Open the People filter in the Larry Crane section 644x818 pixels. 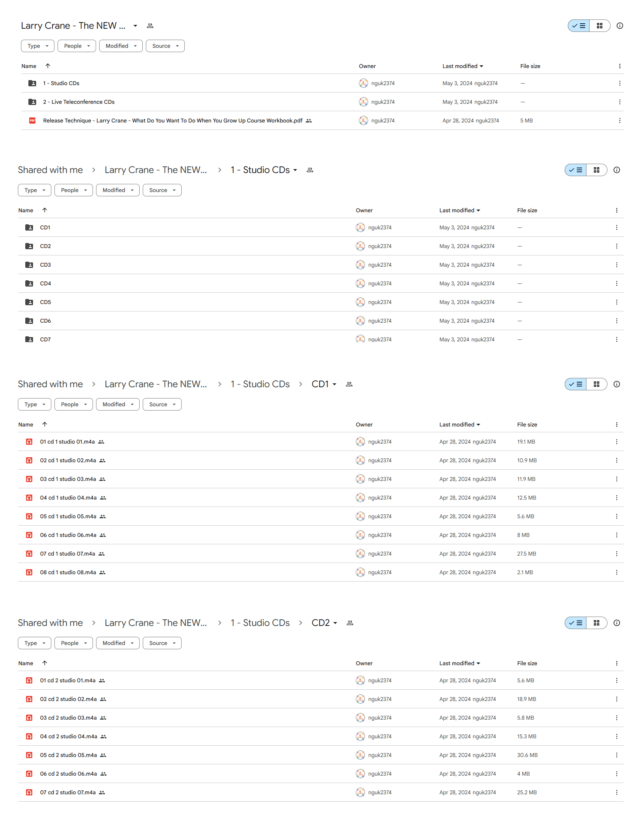point(77,46)
